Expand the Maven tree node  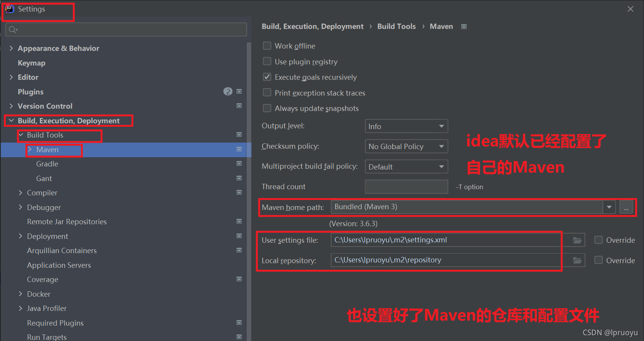[30, 150]
